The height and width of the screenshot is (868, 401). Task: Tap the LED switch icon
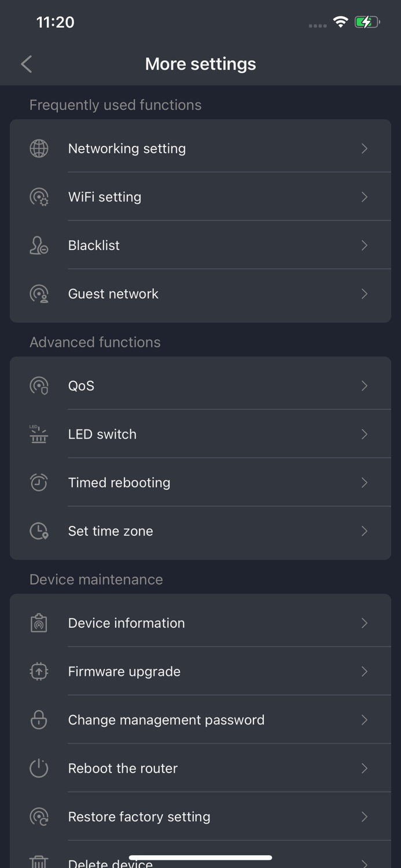point(38,434)
